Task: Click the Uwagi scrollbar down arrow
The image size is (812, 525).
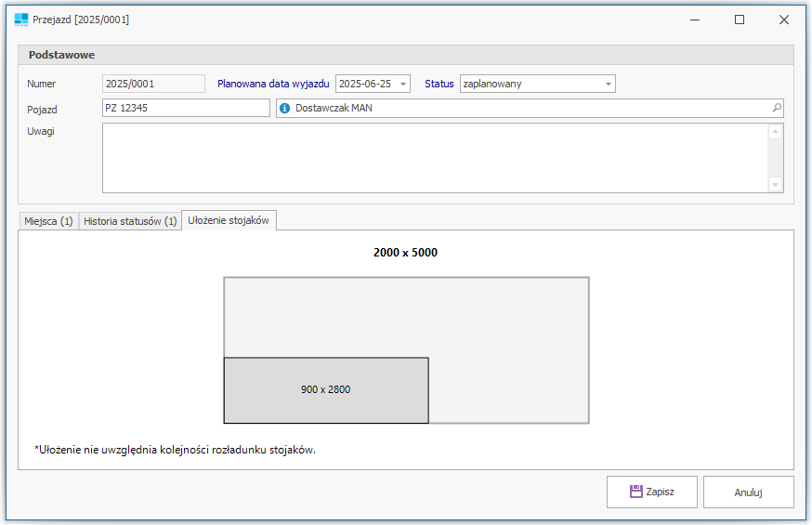Action: (776, 185)
